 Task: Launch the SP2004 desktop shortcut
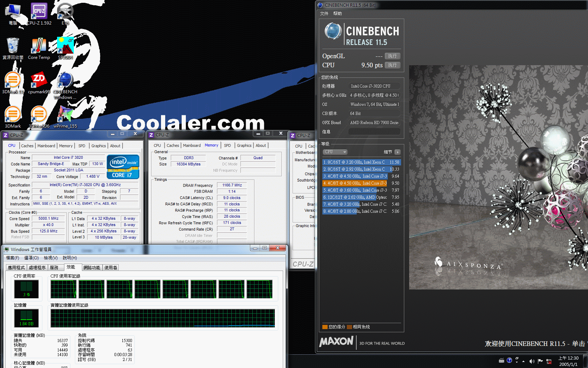(x=65, y=49)
